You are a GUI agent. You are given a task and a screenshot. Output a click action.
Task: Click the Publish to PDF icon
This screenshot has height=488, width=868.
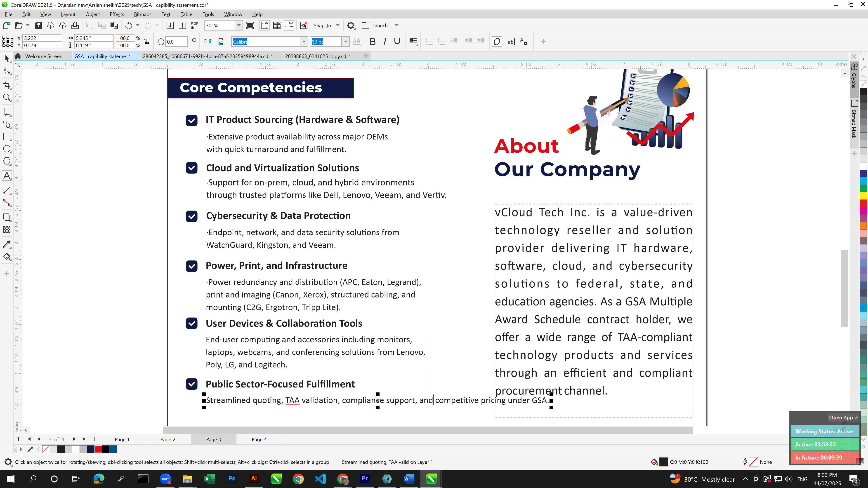tap(194, 26)
